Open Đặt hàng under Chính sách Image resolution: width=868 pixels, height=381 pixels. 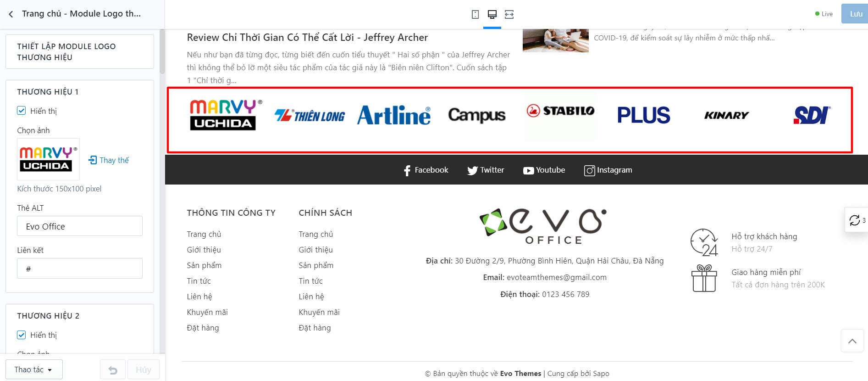pos(315,328)
